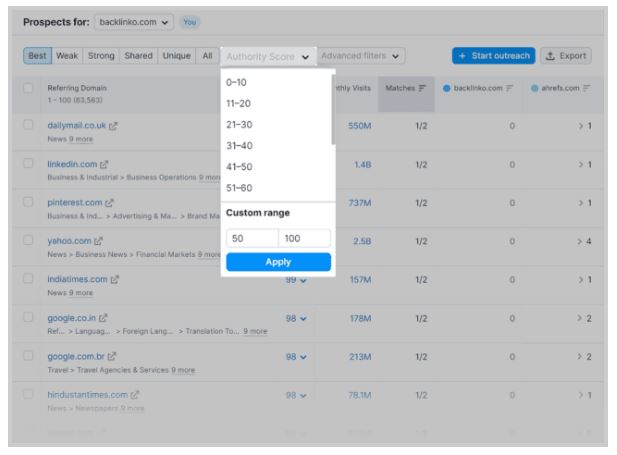Check the pinterest.com row checkbox

[28, 202]
